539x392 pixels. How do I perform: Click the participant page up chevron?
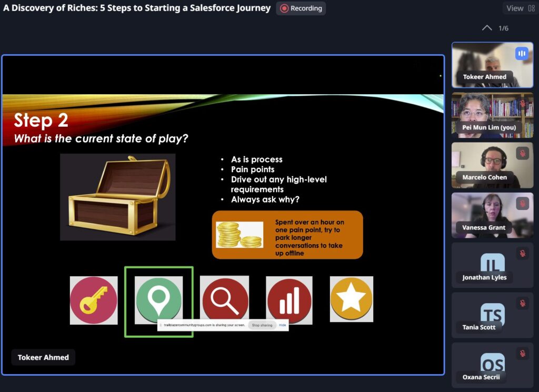click(487, 28)
